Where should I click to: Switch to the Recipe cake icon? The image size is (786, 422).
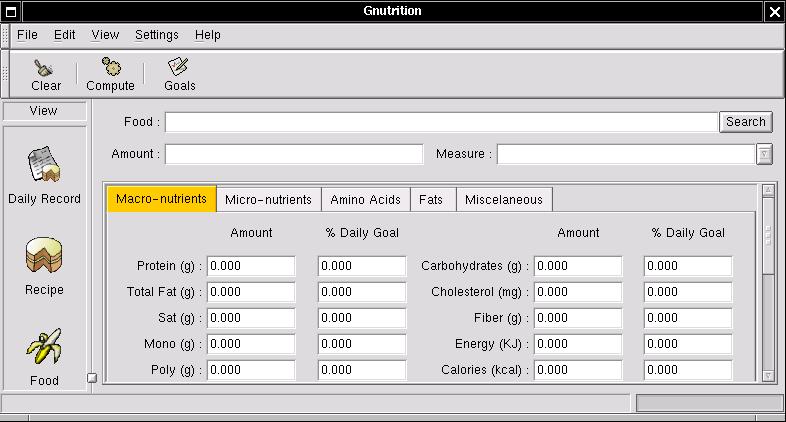(44, 256)
